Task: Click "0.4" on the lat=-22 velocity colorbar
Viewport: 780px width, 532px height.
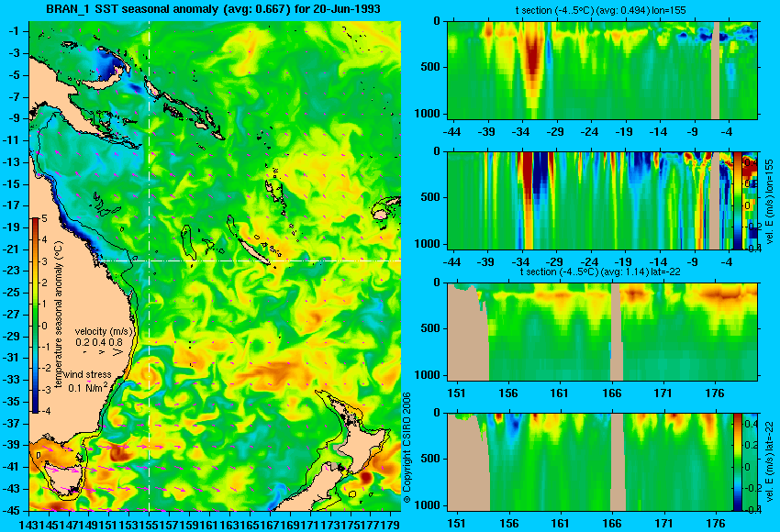Action: coord(750,424)
